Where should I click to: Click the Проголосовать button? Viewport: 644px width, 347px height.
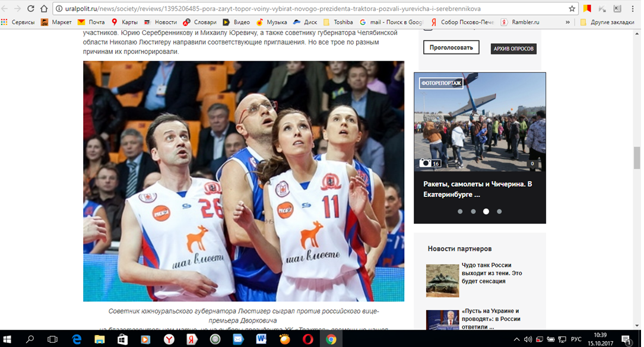click(x=451, y=47)
